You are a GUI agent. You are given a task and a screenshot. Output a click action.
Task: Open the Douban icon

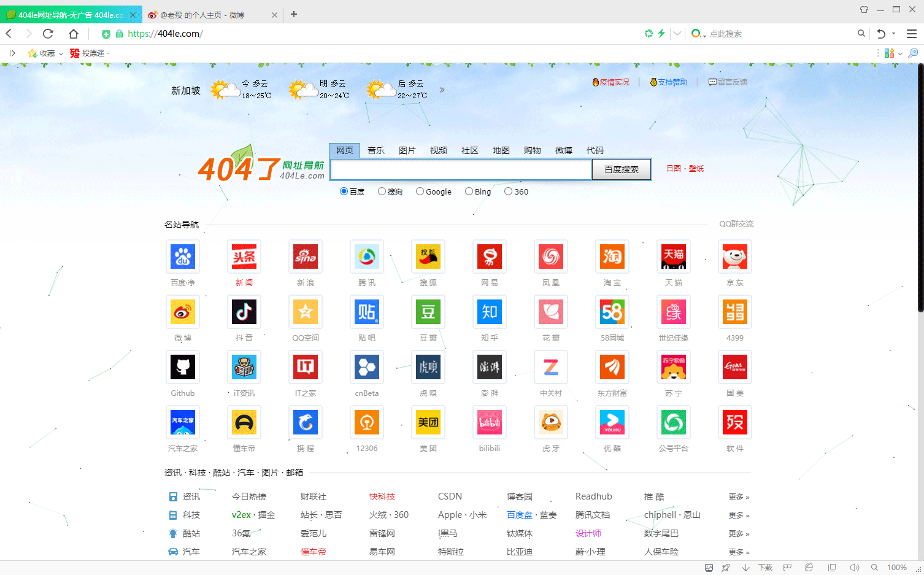[428, 312]
